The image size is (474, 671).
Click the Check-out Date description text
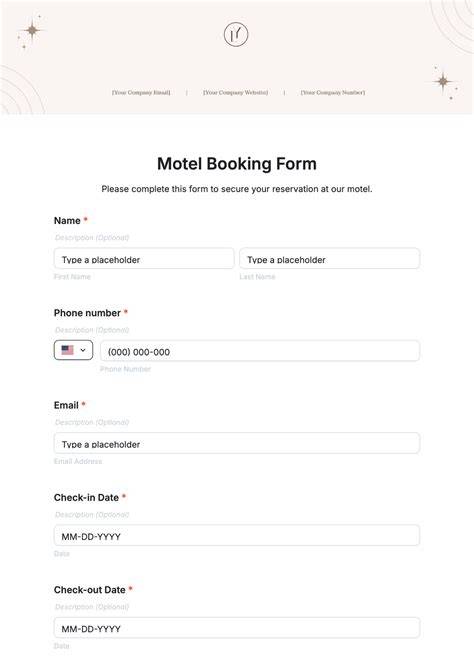tap(92, 607)
